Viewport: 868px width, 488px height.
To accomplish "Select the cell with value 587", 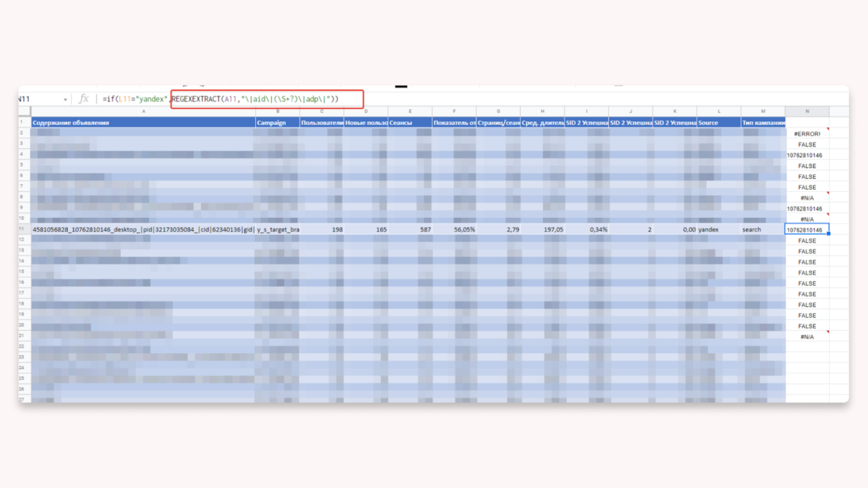I will pos(410,230).
